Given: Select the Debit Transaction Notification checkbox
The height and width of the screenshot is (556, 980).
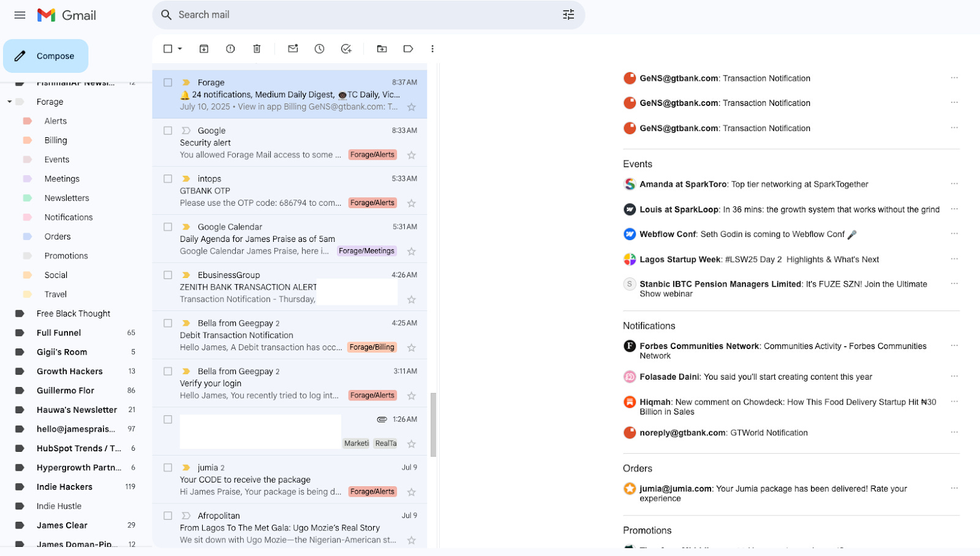Looking at the screenshot, I should tap(168, 323).
